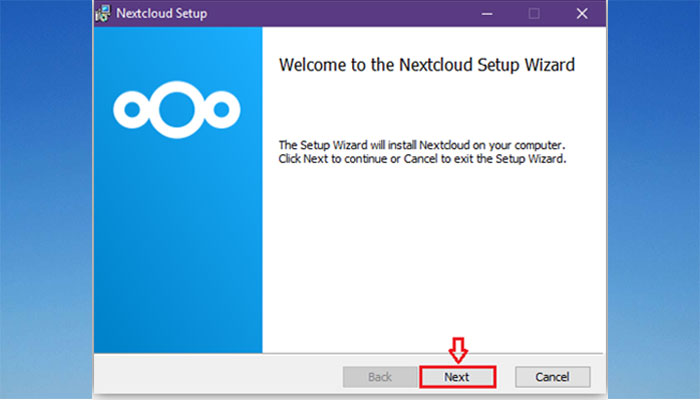This screenshot has height=400, width=700.
Task: Click the Next button
Action: click(x=457, y=377)
